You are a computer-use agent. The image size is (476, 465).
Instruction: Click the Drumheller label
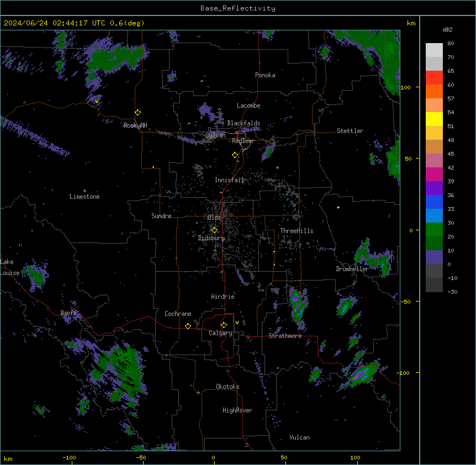click(x=352, y=269)
